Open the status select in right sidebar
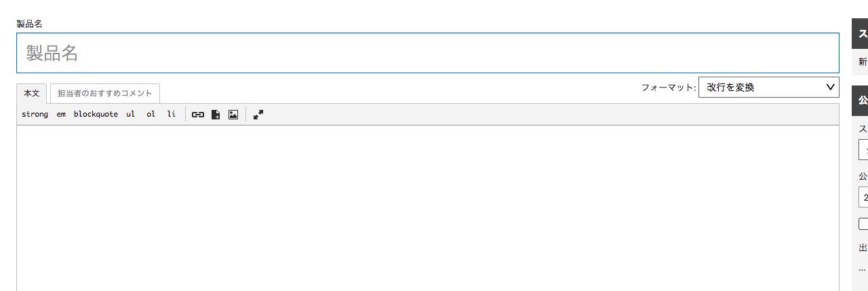This screenshot has width=868, height=291. pos(863,149)
